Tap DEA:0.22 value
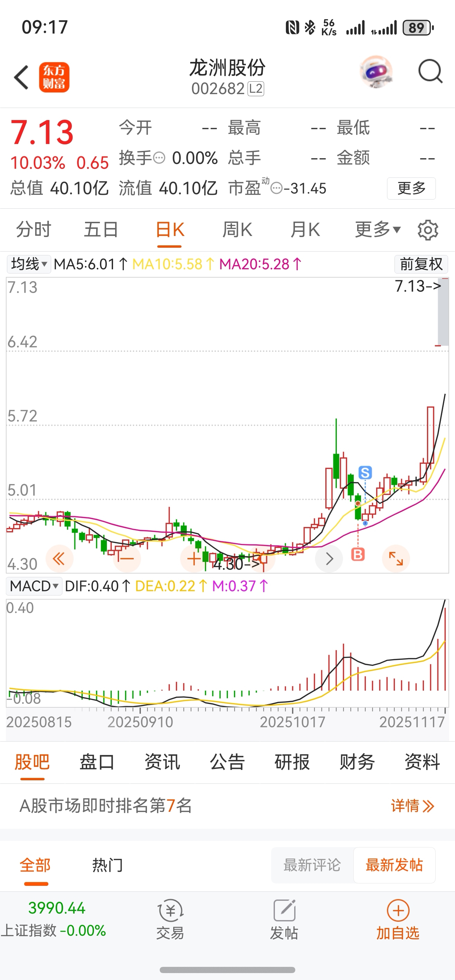The image size is (455, 980). tap(171, 586)
